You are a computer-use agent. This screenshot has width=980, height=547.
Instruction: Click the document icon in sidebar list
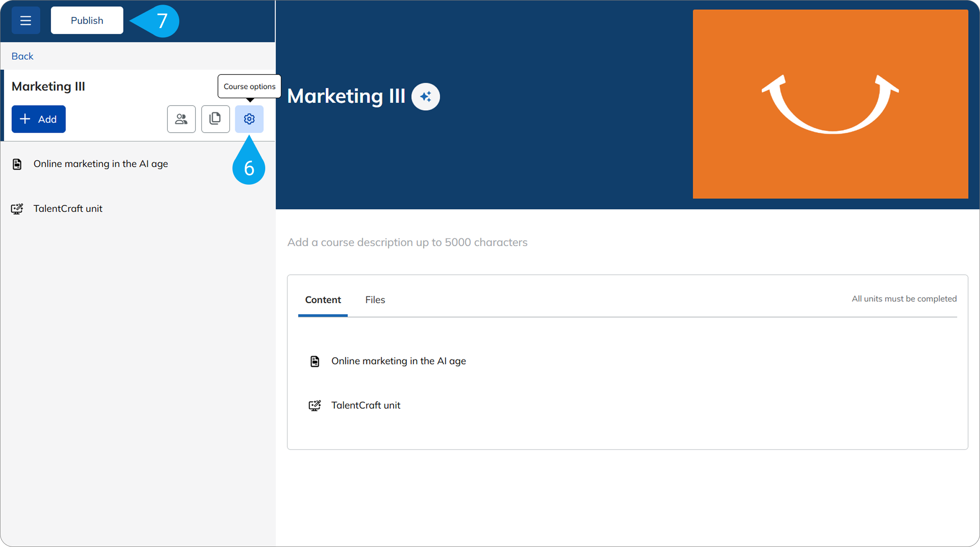pyautogui.click(x=17, y=164)
